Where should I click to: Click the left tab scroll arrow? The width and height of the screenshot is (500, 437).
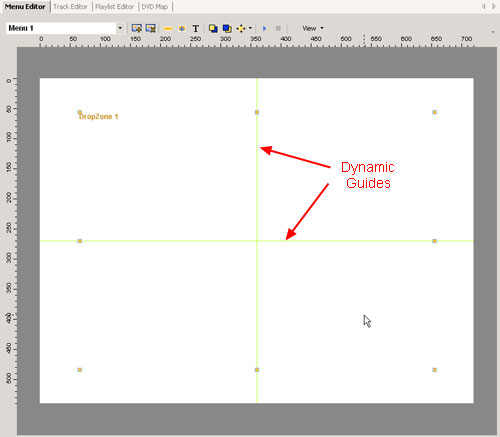coord(484,6)
